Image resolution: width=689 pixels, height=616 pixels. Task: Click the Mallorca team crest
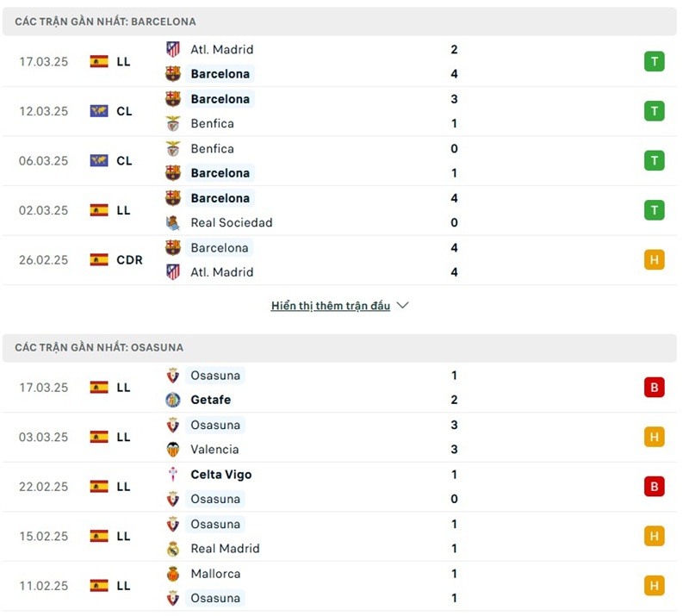173,573
